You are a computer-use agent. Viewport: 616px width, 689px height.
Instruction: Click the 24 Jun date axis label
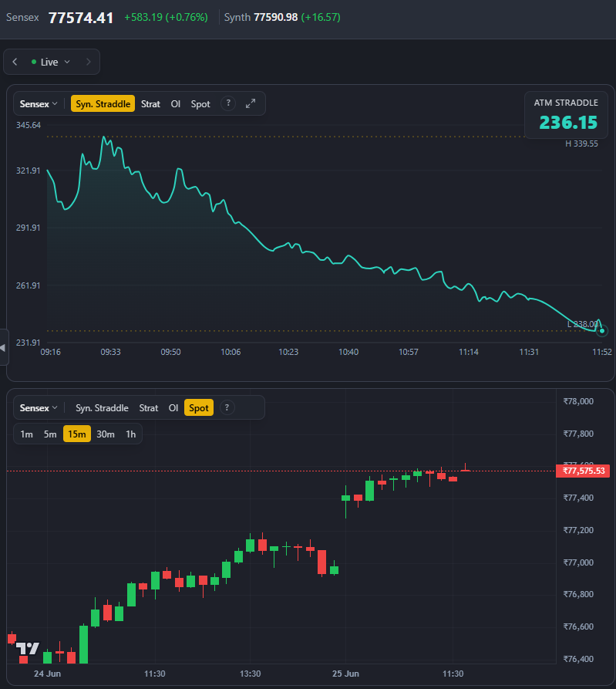click(x=48, y=674)
